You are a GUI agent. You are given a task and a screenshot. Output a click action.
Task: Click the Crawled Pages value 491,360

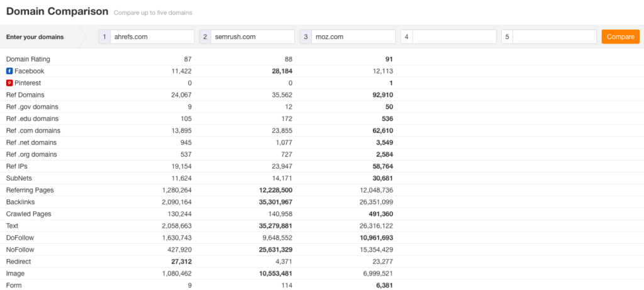point(381,214)
